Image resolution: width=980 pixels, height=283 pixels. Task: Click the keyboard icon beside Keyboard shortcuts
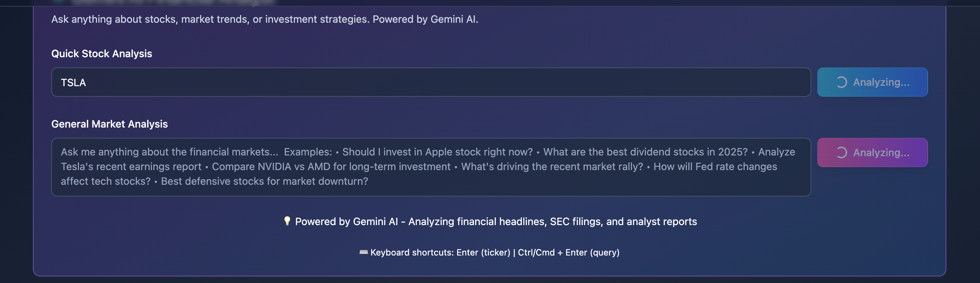(x=363, y=252)
